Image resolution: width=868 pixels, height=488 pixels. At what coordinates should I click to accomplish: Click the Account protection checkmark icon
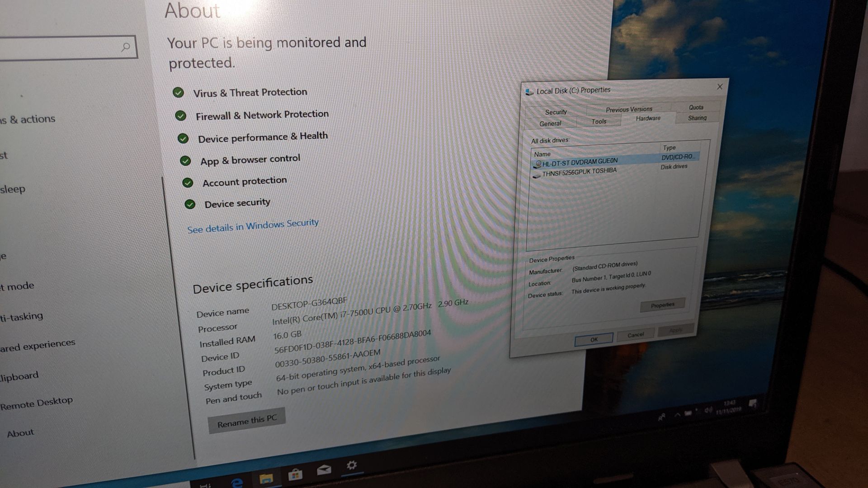tap(187, 183)
